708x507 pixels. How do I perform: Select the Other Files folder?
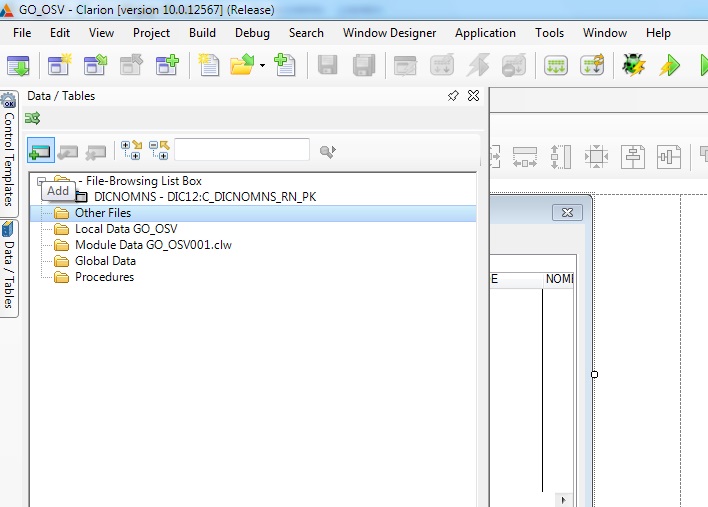click(x=102, y=213)
